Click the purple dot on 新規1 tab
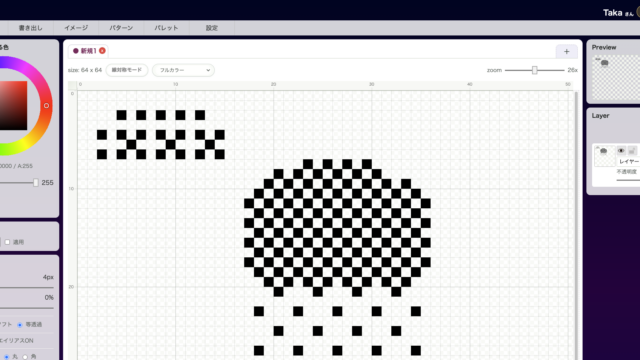 (76, 51)
